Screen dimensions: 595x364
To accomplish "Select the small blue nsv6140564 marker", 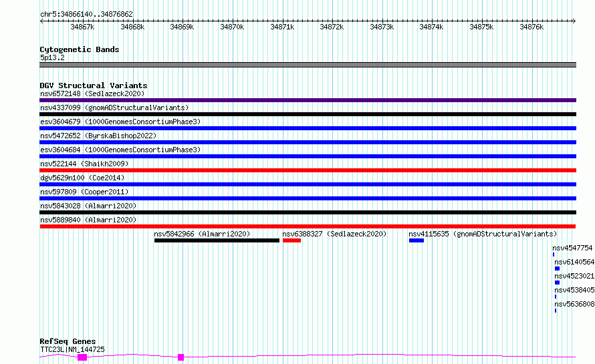I will 557,268.
